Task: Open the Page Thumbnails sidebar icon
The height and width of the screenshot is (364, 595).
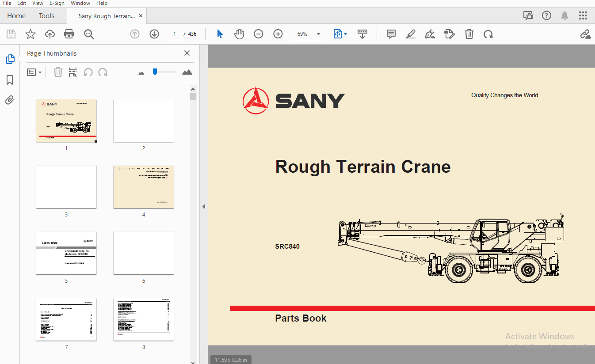Action: (10, 59)
